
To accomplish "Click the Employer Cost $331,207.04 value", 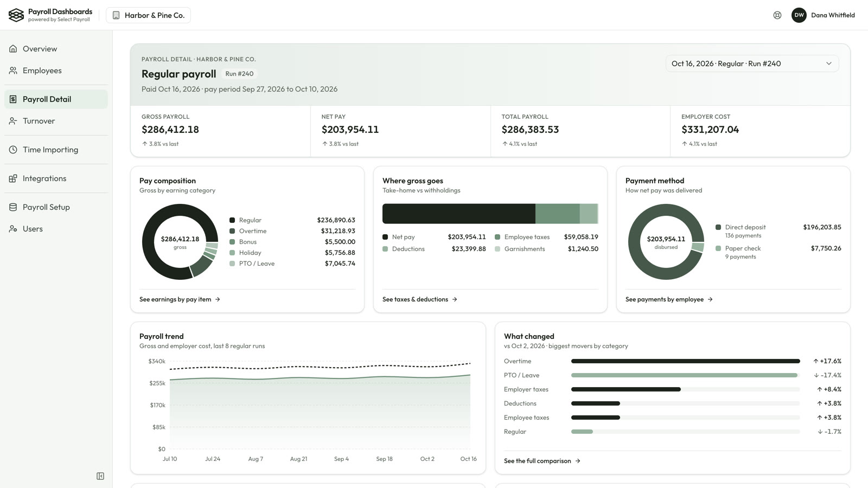I will [x=710, y=130].
